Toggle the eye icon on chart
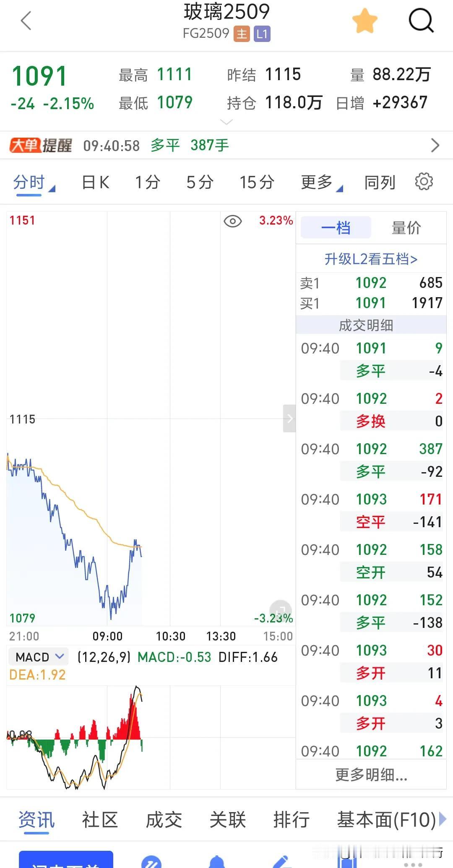453x868 pixels. (x=232, y=221)
